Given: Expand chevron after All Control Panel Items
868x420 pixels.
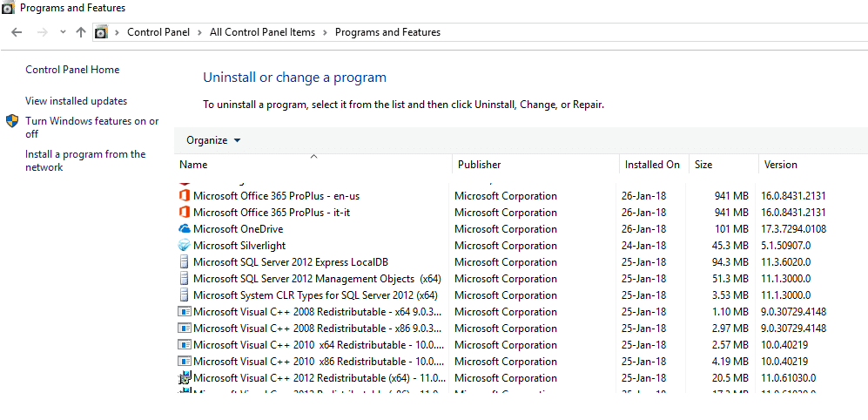Looking at the screenshot, I should (x=325, y=32).
